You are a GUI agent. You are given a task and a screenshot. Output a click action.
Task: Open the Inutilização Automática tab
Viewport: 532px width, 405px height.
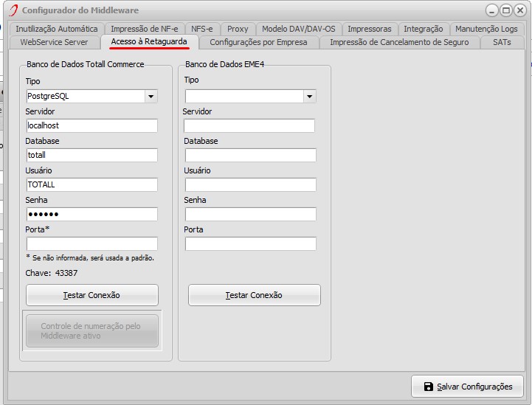pyautogui.click(x=57, y=29)
